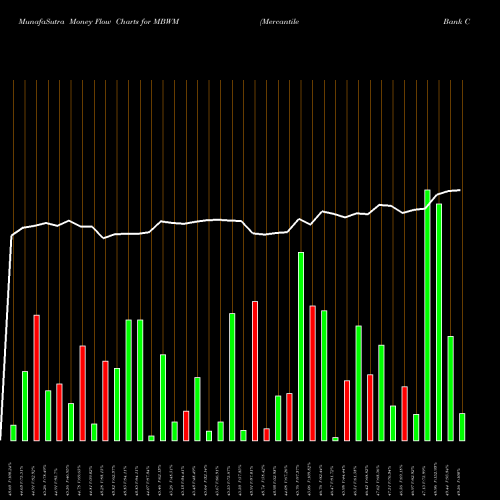Screen dimensions: 500x500
Task: Click the 'Bank C' title text
Action: (x=457, y=22)
